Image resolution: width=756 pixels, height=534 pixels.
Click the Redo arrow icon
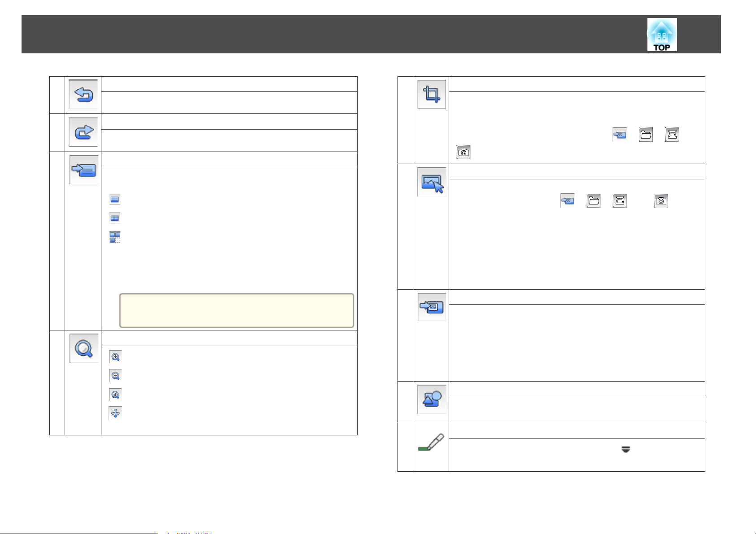[x=83, y=132]
